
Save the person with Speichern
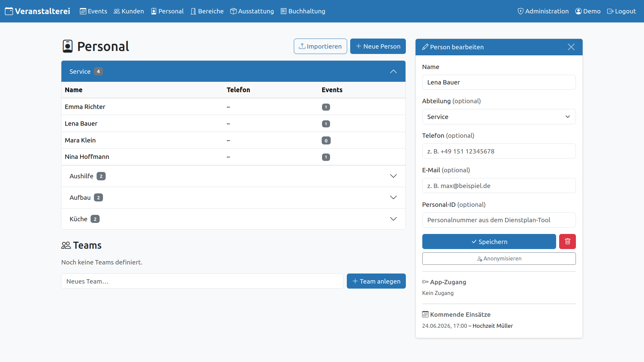[x=489, y=242]
